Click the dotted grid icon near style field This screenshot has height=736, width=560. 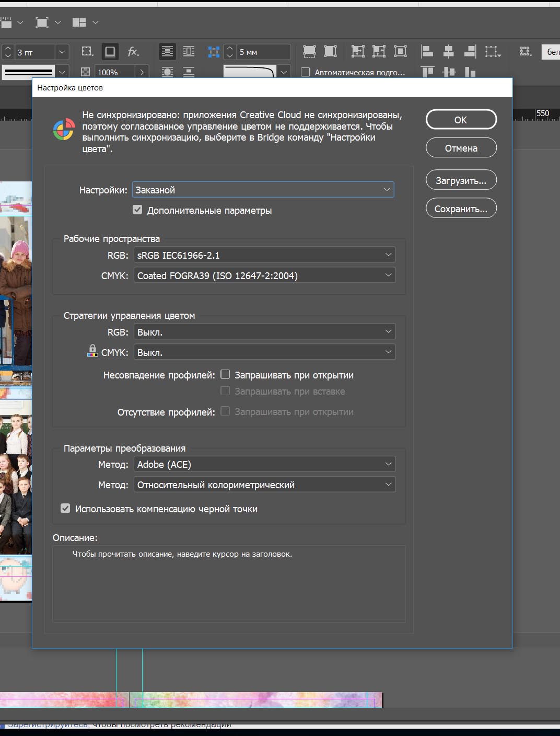[x=526, y=51]
